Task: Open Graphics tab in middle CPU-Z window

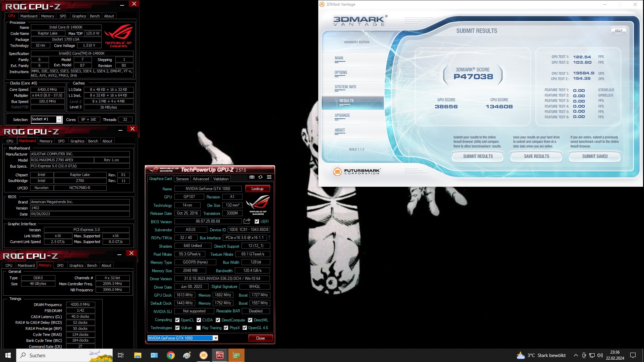Action: [77, 141]
